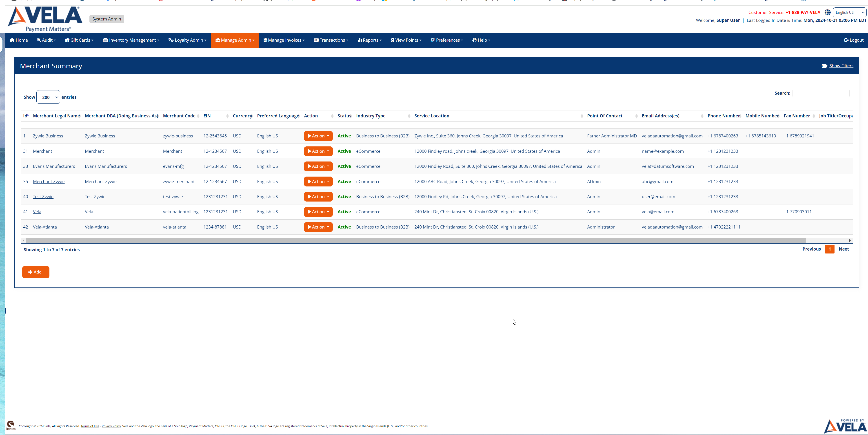Image resolution: width=868 pixels, height=435 pixels.
Task: Open the Evans Manufacturers merchant link
Action: point(54,166)
